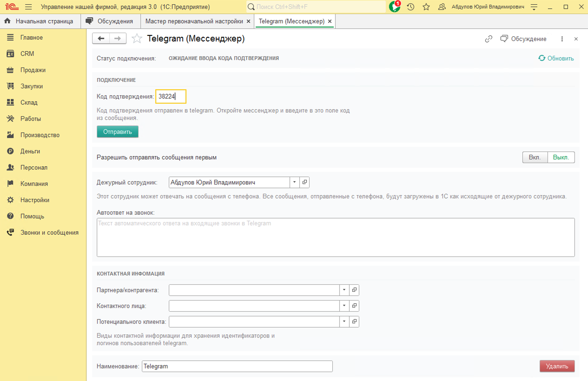
Task: Open Звонки и сообщения section
Action: point(49,232)
